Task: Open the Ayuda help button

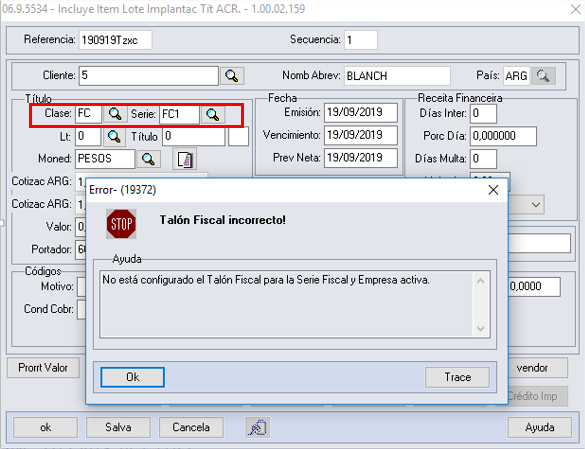Action: (x=539, y=427)
